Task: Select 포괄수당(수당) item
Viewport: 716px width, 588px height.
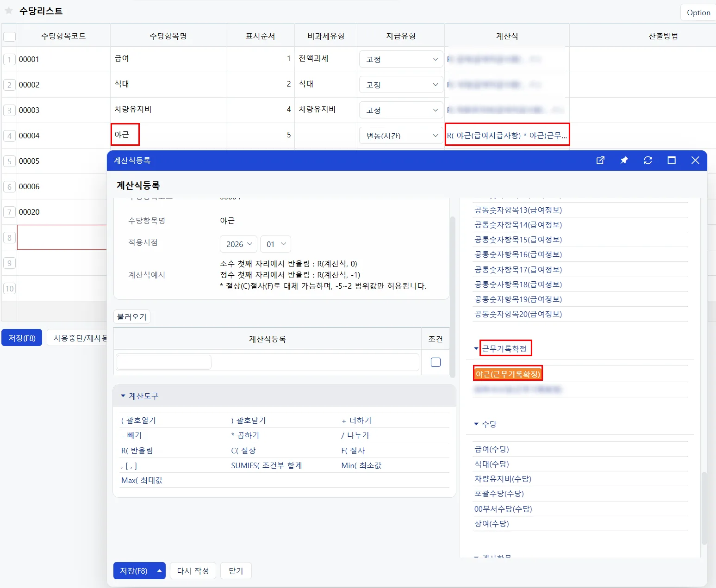Action: (499, 494)
